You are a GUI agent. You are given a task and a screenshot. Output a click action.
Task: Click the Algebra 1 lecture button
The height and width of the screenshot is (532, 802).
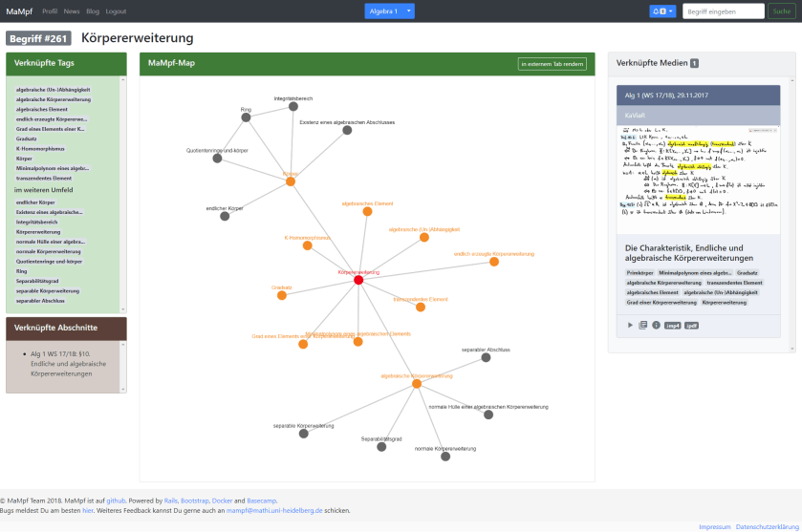coord(383,11)
